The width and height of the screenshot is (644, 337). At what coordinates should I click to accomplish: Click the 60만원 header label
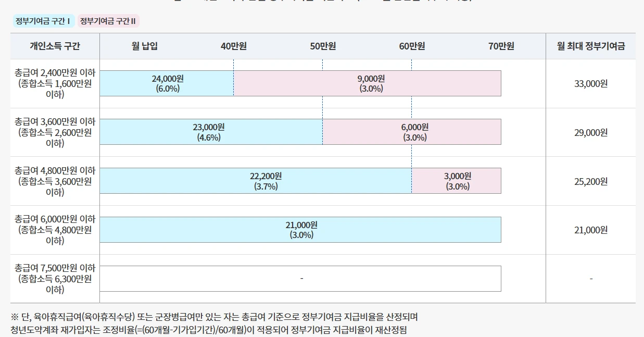coord(412,46)
